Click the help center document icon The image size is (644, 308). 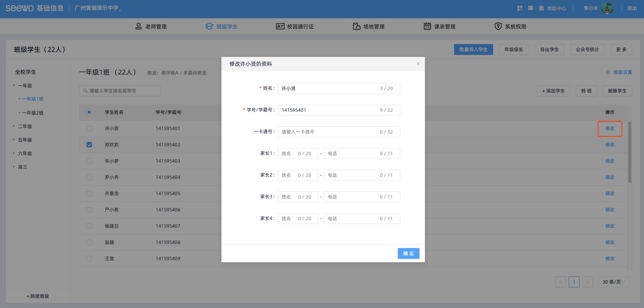coord(542,8)
